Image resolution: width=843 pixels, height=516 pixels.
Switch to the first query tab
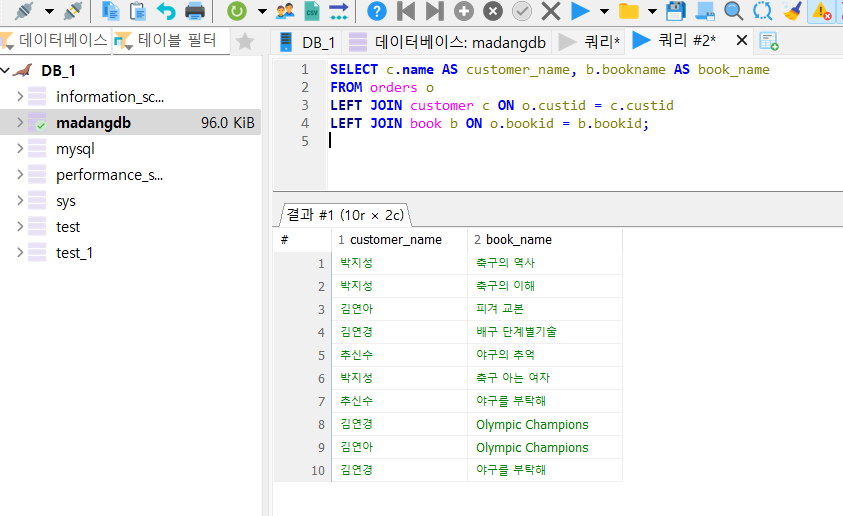tap(590, 41)
